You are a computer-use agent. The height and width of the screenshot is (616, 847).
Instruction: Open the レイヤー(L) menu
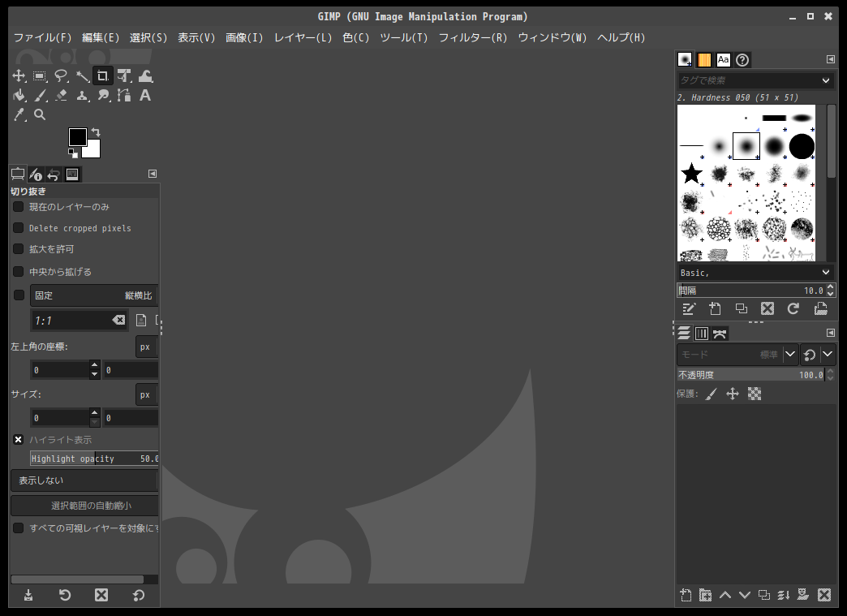click(x=303, y=37)
